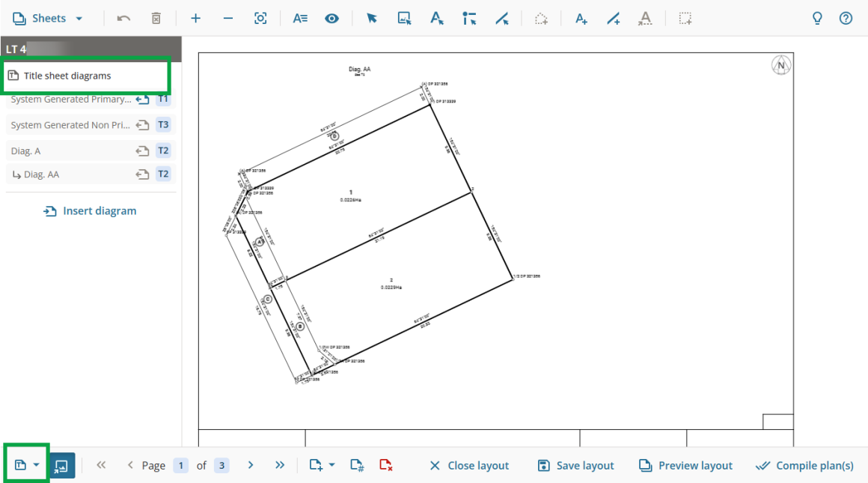868x483 pixels.
Task: Select System Generated Non Pri... row
Action: (x=91, y=124)
